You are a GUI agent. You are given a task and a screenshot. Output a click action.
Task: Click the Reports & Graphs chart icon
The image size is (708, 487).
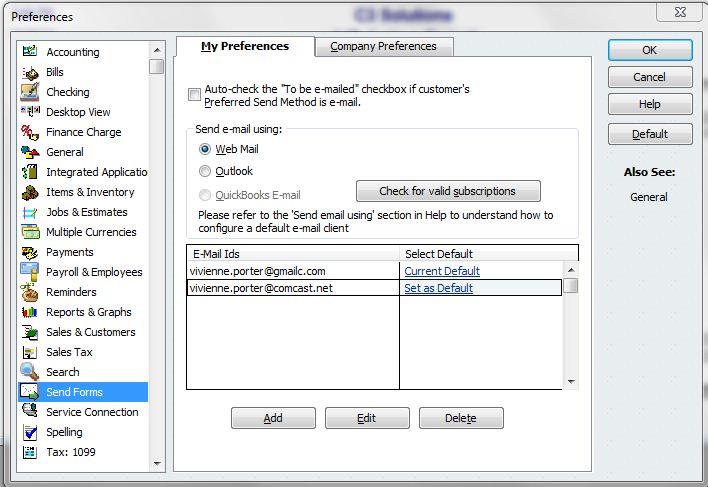pyautogui.click(x=30, y=312)
